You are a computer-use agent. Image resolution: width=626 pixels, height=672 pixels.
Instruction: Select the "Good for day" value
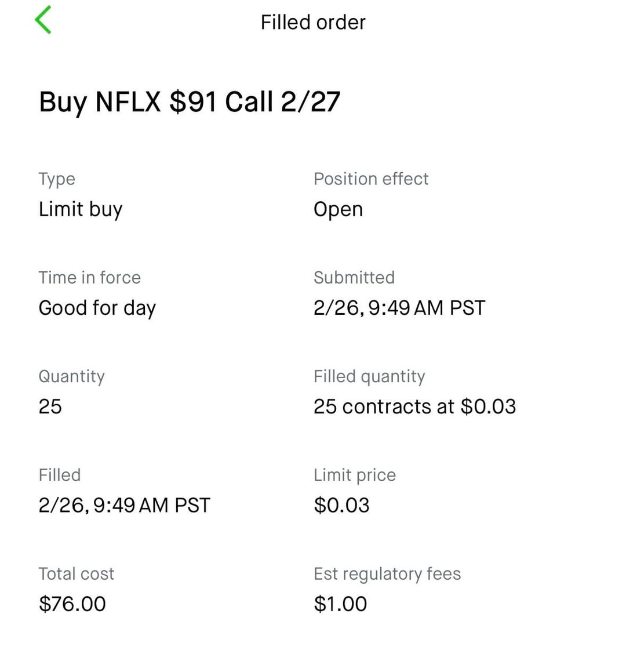pos(97,308)
